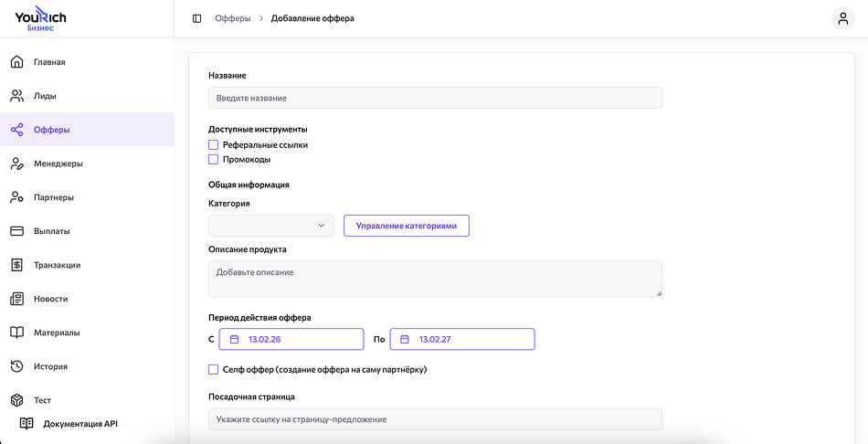Open the Категория dropdown
The width and height of the screenshot is (868, 444).
271,226
